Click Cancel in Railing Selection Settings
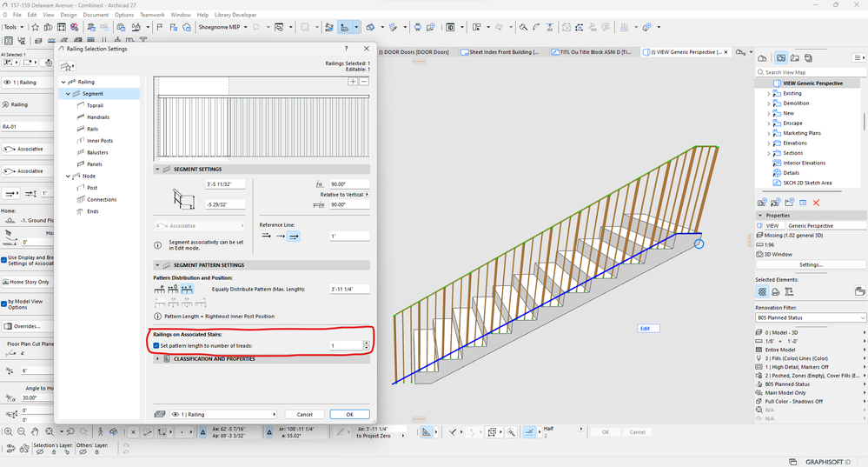This screenshot has height=467, width=868. coord(304,414)
